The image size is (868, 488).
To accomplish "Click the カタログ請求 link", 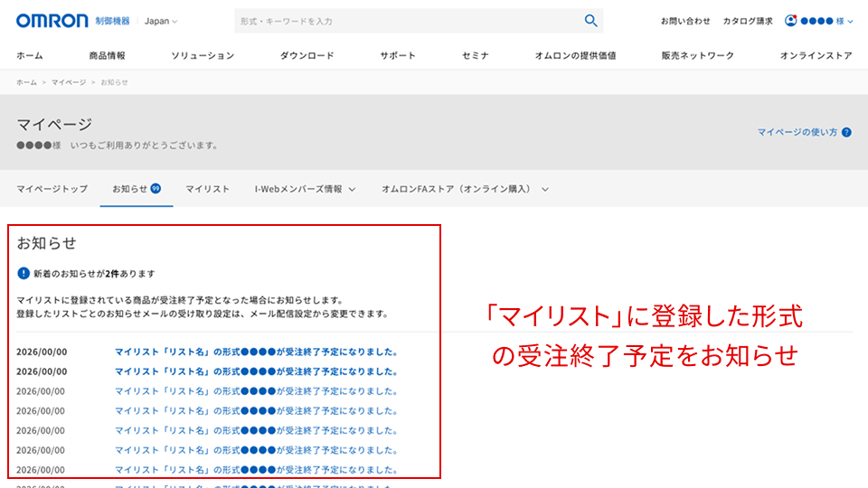I will [747, 21].
